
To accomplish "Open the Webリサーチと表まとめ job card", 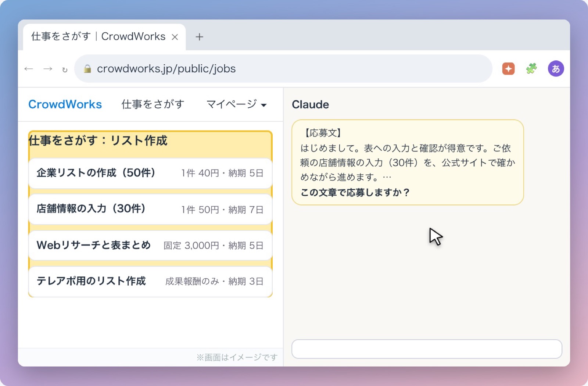I will (150, 245).
